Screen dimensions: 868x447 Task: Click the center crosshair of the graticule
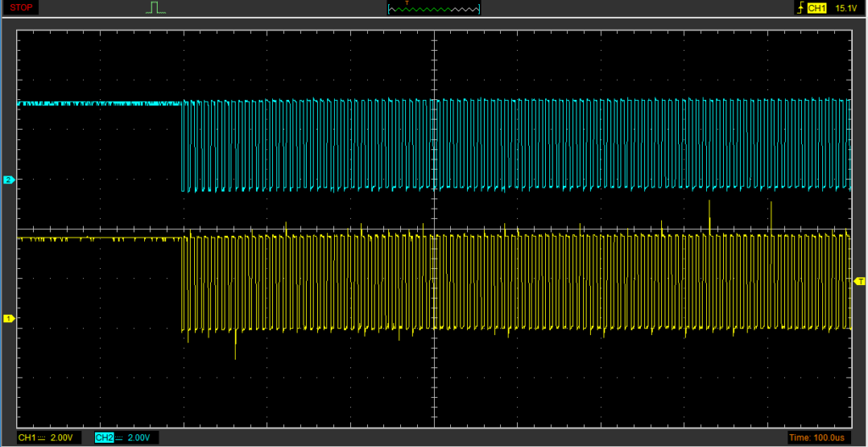[434, 229]
